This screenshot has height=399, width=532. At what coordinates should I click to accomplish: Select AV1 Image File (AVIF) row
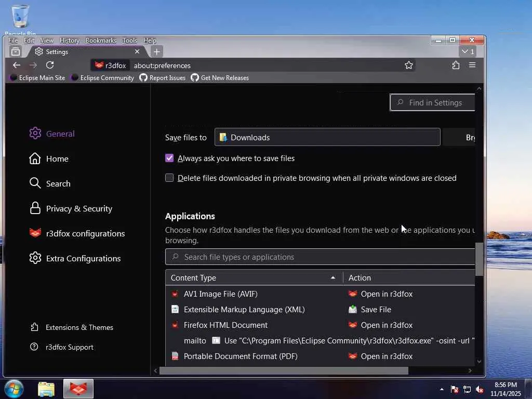(320, 294)
